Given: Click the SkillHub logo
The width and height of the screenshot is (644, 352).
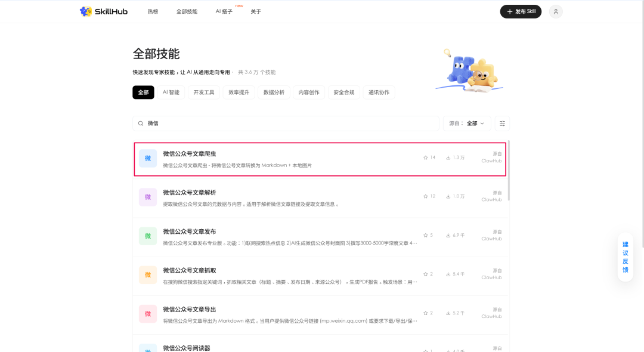Looking at the screenshot, I should tap(104, 11).
